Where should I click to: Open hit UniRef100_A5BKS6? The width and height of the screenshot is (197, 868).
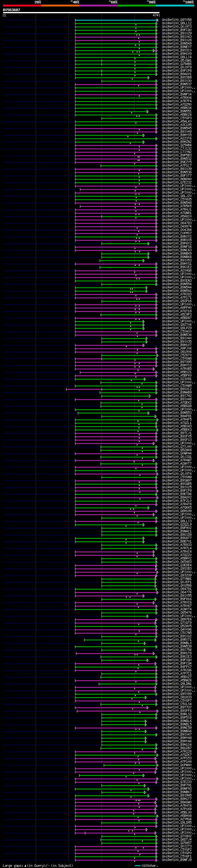[x=177, y=108]
